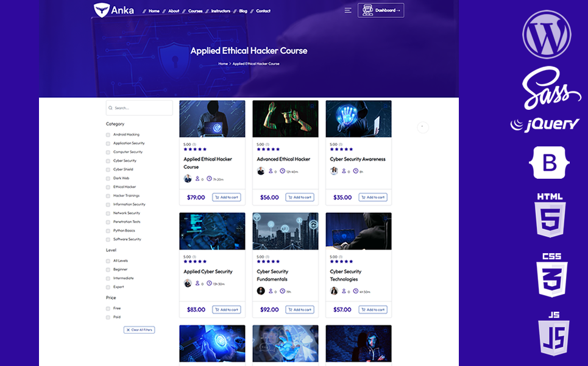Click the Anka shield logo
Viewport: 588px width, 366px height.
(101, 10)
